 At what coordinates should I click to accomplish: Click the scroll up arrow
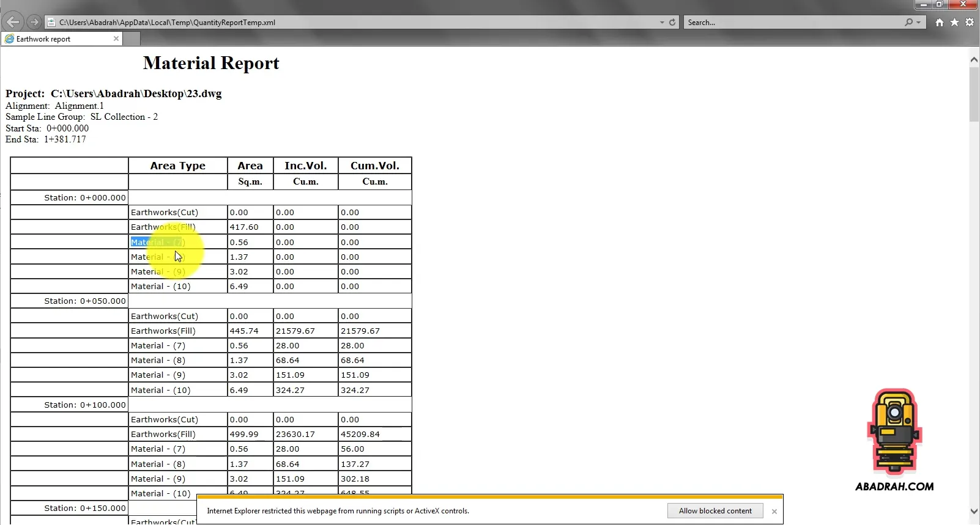(974, 60)
